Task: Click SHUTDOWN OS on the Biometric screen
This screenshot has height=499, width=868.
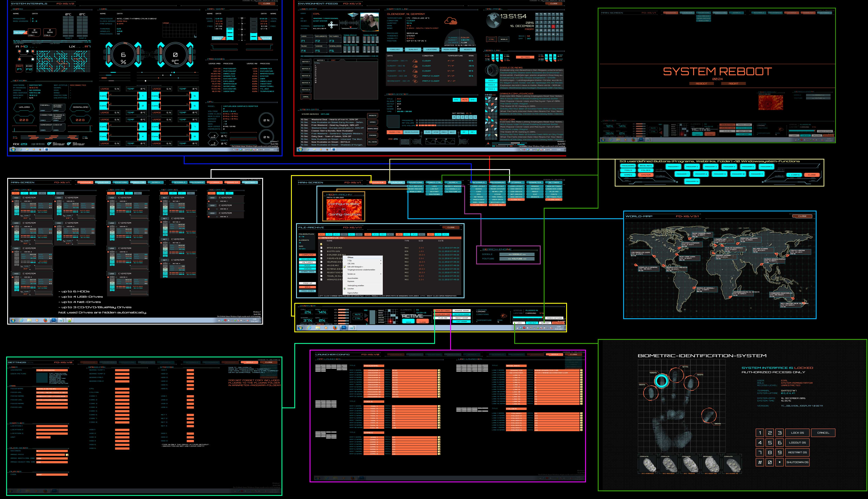Action: tap(797, 462)
